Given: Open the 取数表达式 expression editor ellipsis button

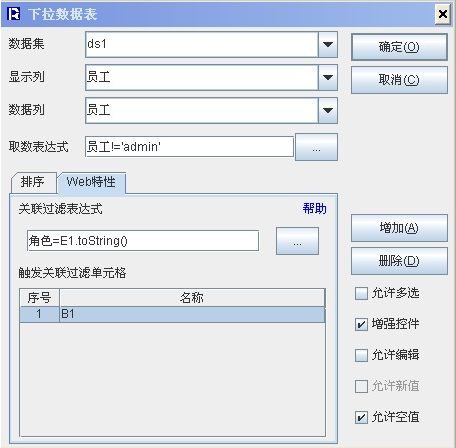Looking at the screenshot, I should coord(316,147).
